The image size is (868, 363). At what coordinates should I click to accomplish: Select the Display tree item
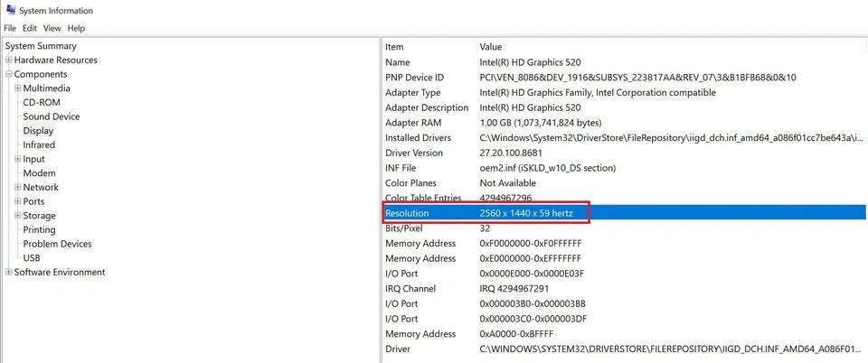38,131
